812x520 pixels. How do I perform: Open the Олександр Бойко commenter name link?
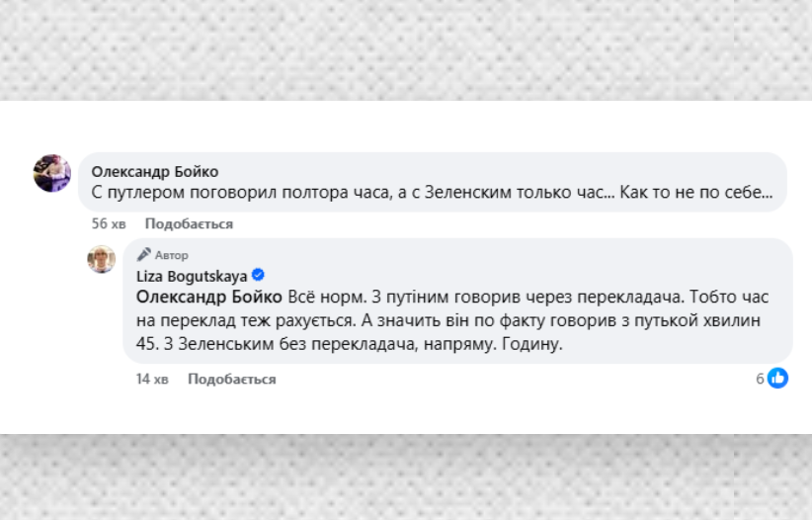tap(155, 171)
